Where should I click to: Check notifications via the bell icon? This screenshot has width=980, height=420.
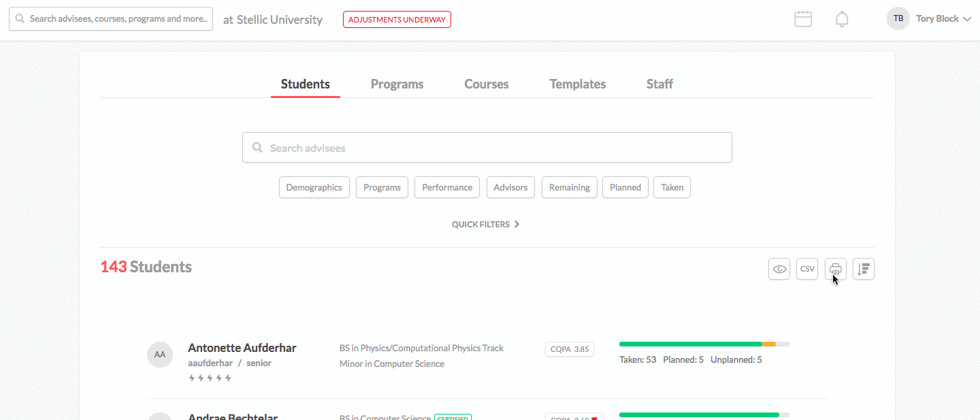tap(842, 18)
